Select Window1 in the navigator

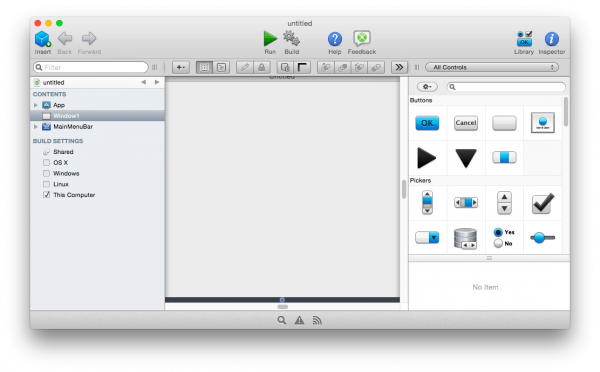pyautogui.click(x=98, y=116)
